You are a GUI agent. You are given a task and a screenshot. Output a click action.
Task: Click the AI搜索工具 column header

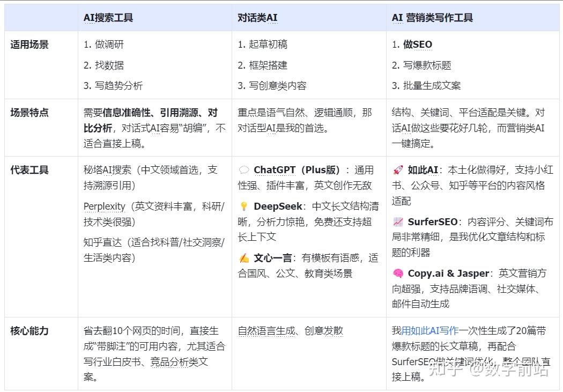point(108,18)
